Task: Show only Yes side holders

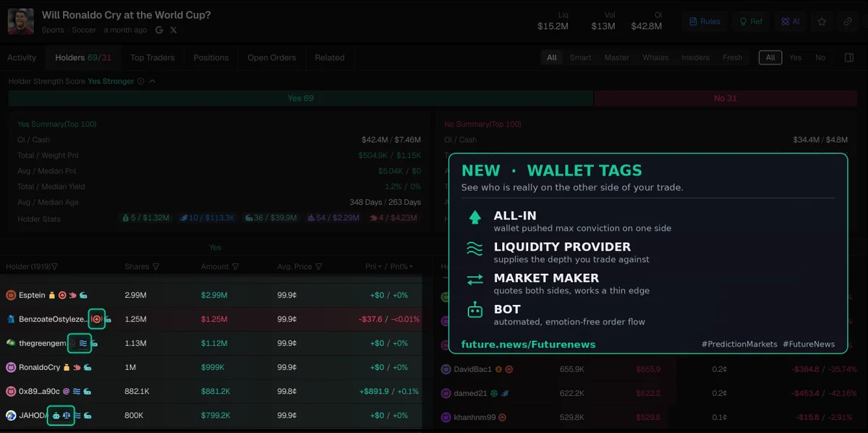Action: (x=795, y=57)
